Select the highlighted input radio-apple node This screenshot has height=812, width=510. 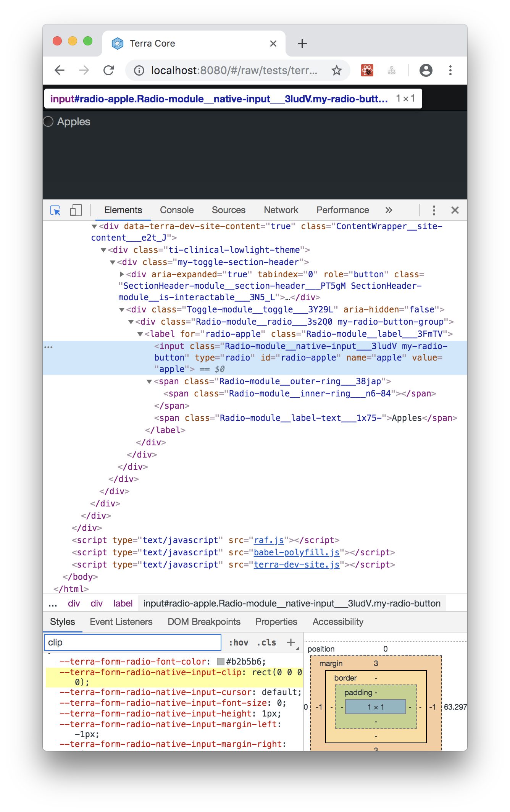click(255, 358)
